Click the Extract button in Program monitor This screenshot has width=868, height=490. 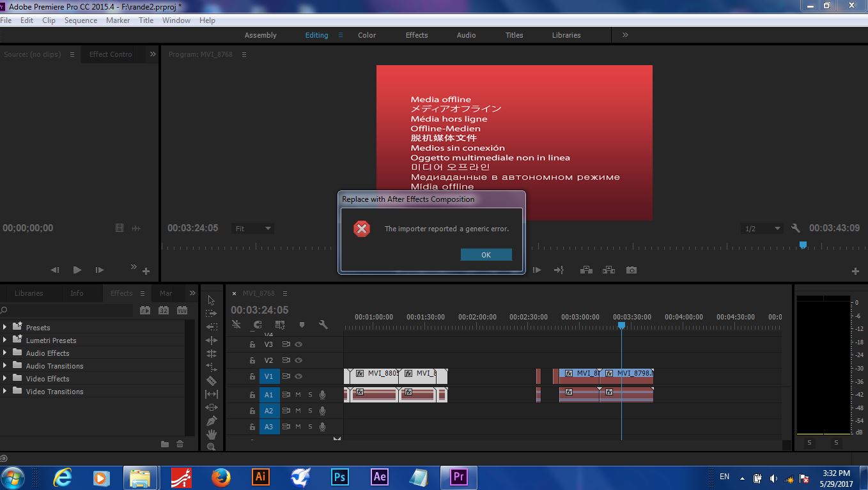coord(608,270)
